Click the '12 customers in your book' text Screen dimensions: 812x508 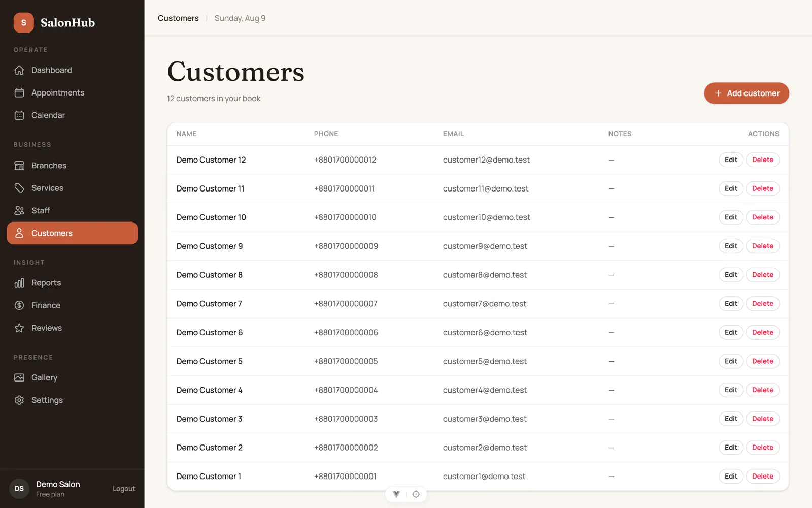click(214, 99)
